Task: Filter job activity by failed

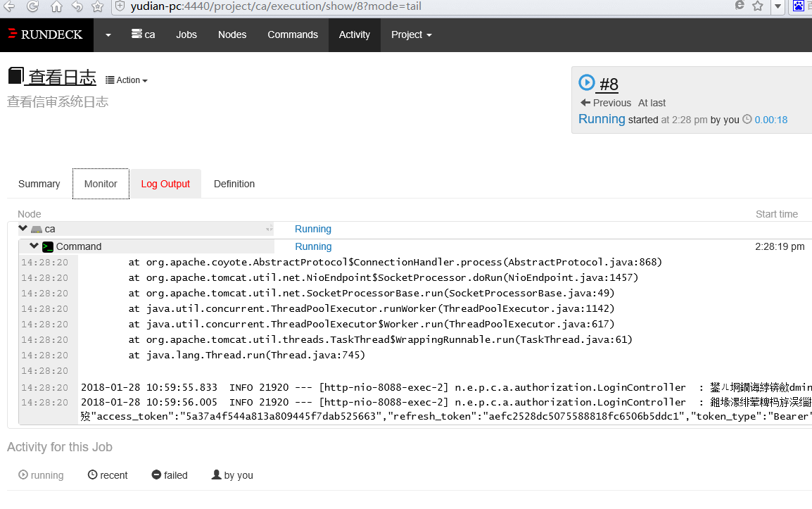Action: [170, 475]
